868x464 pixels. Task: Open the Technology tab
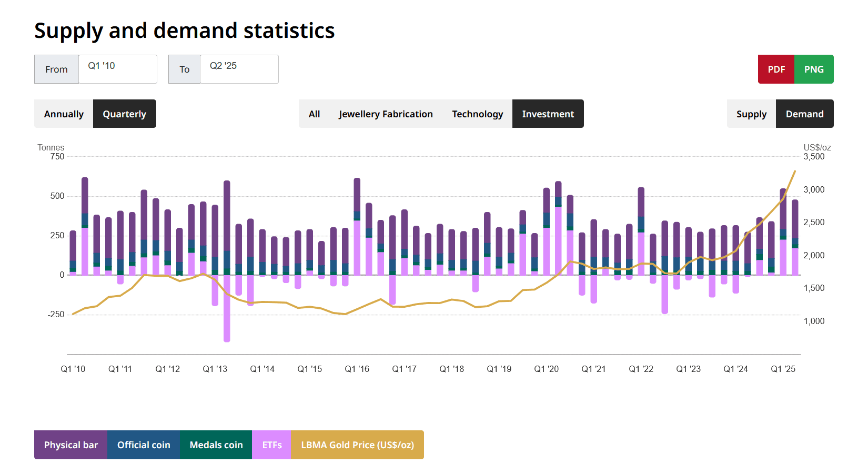pos(477,114)
